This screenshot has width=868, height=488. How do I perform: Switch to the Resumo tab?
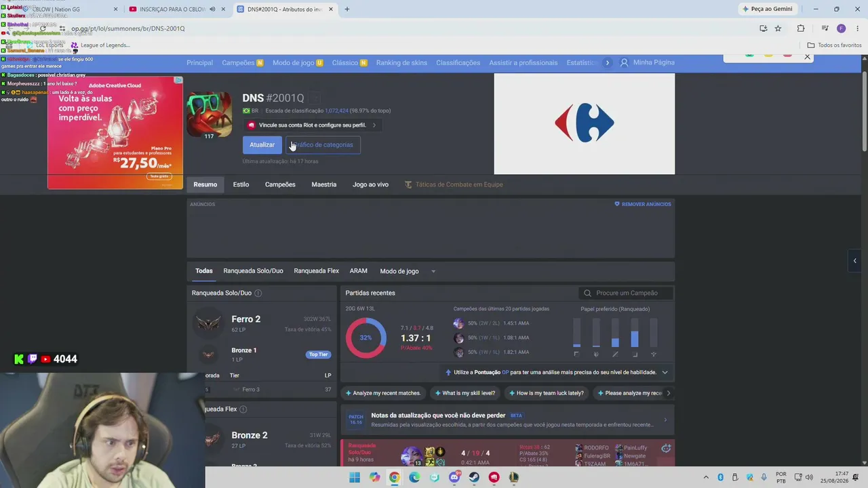tap(205, 184)
